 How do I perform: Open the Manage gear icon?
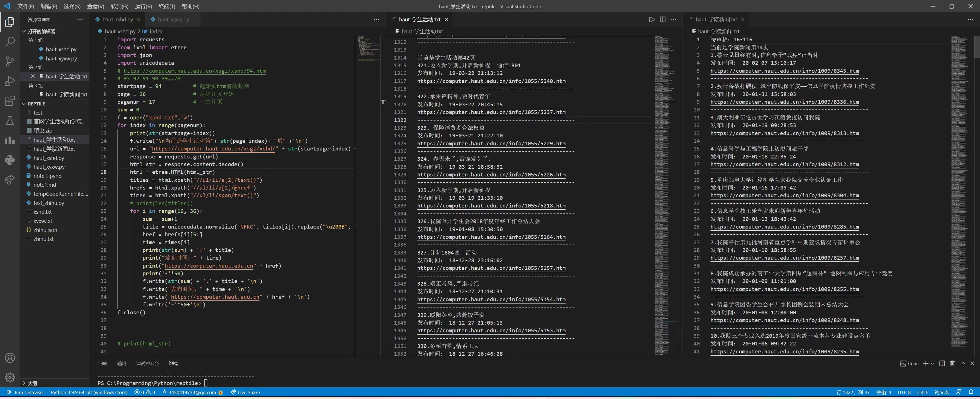pos(10,377)
